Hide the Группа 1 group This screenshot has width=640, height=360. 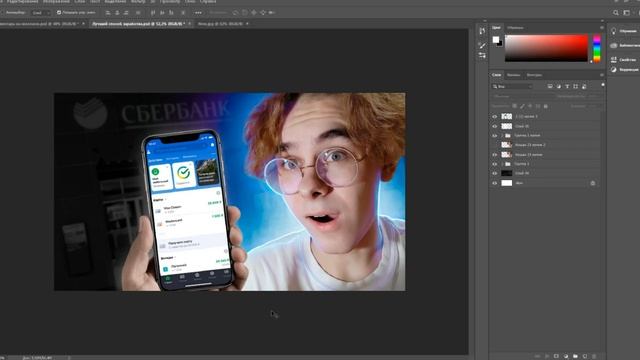coord(495,164)
